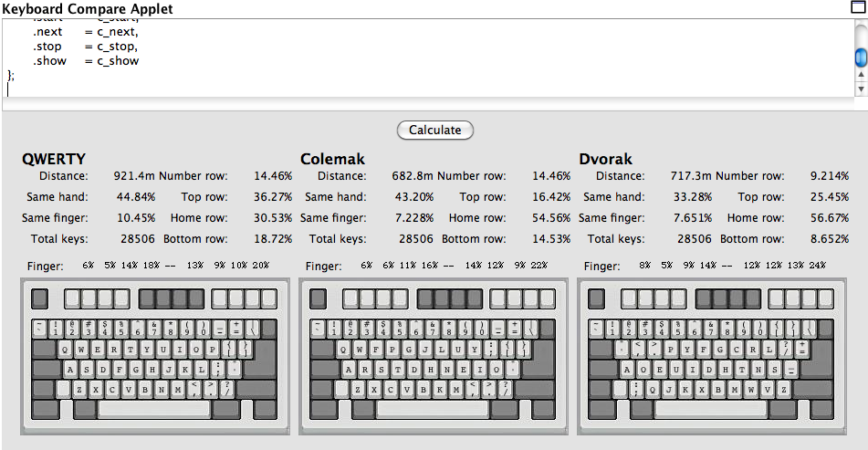The width and height of the screenshot is (868, 450).
Task: Click the Dvorak same hand value 33.28%
Action: tap(693, 197)
